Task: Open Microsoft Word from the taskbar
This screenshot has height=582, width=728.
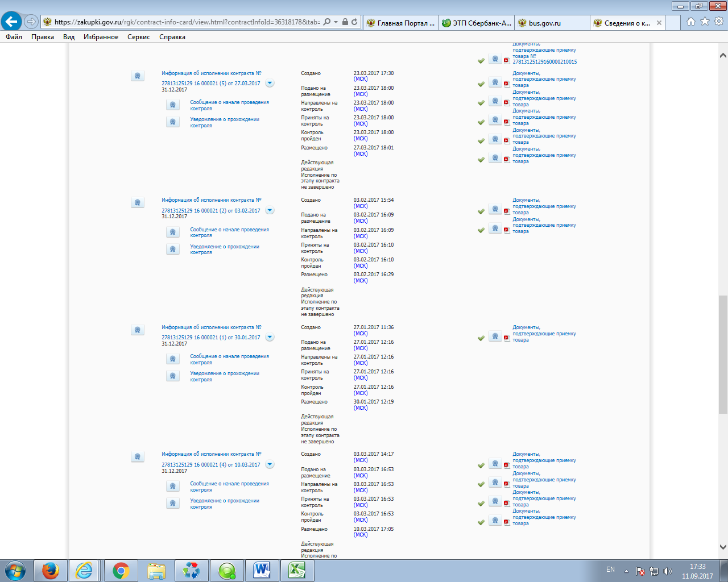Action: click(262, 571)
